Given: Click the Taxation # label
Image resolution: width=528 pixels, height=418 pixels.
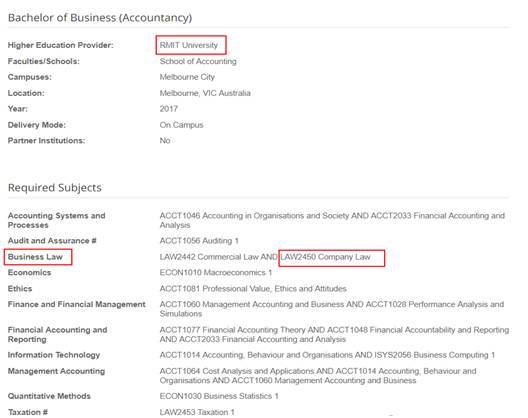Looking at the screenshot, I should (28, 412).
